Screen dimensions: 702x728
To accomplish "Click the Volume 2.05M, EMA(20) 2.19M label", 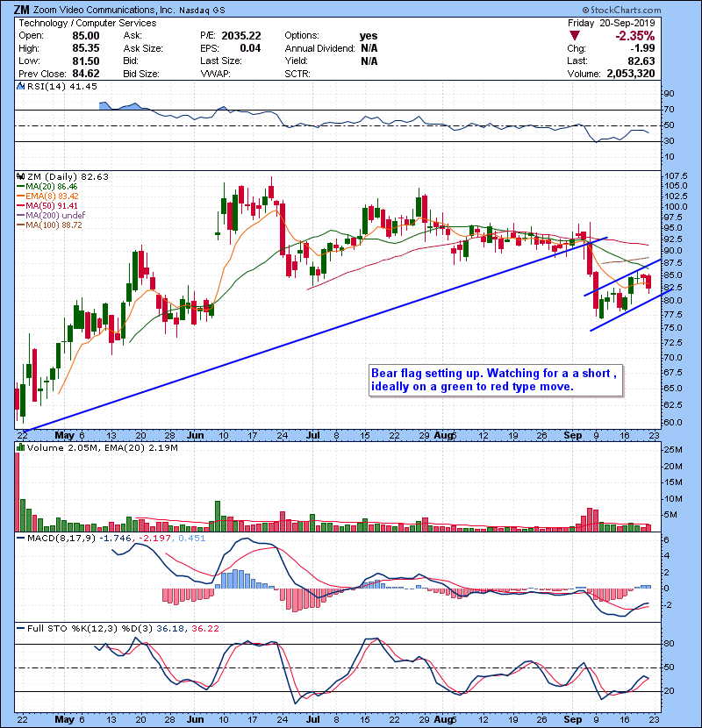I will (102, 448).
